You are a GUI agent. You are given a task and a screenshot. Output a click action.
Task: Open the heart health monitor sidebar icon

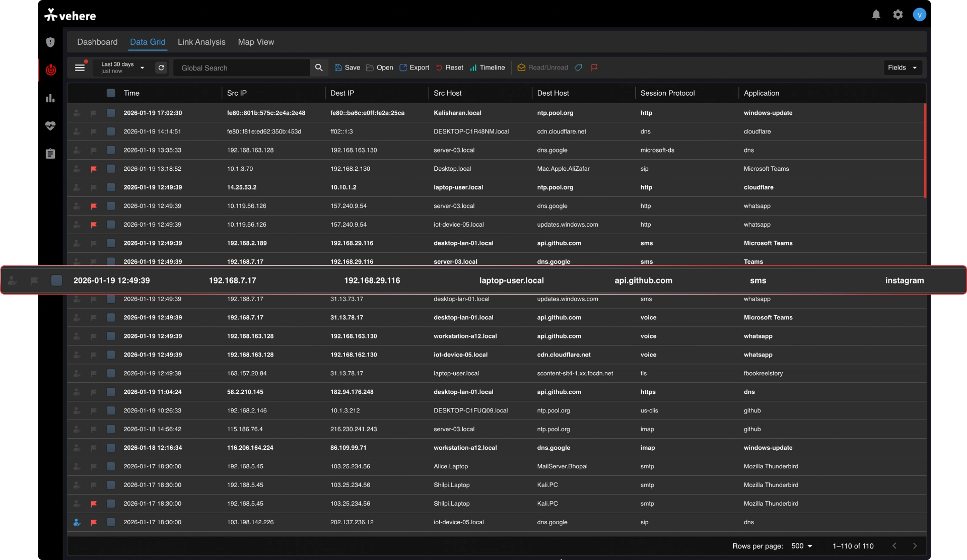tap(50, 126)
